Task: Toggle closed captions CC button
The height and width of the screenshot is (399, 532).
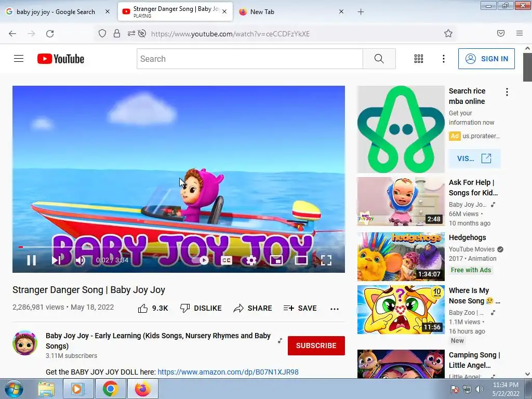Action: 227,260
